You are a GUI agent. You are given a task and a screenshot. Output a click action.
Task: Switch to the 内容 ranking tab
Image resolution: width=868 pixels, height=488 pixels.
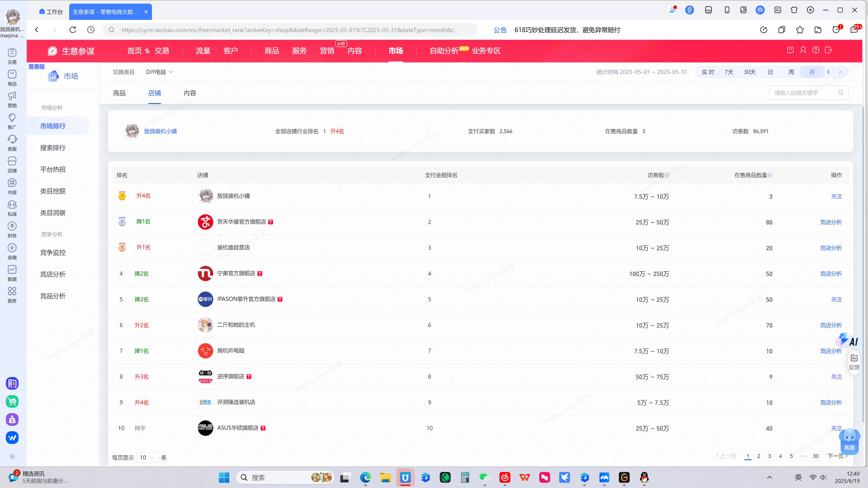[x=190, y=93]
